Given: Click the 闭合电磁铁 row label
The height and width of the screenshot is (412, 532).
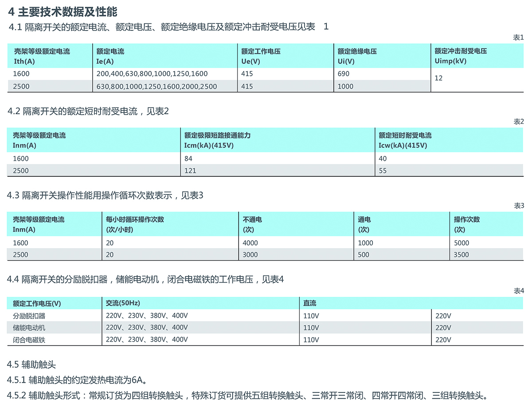Looking at the screenshot, I should click(x=29, y=340).
